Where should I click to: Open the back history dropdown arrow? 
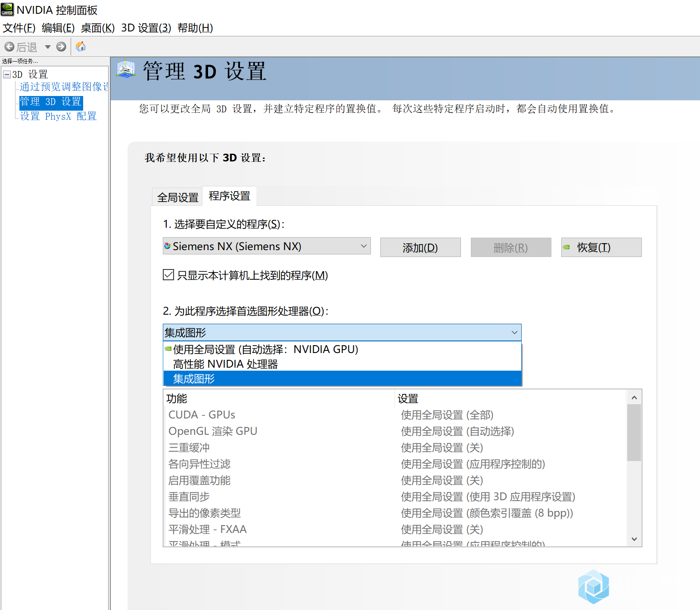click(48, 46)
